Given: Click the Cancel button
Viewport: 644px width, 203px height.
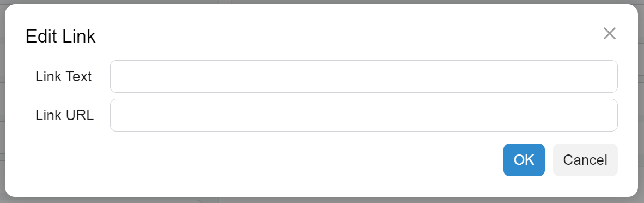Looking at the screenshot, I should [x=585, y=160].
